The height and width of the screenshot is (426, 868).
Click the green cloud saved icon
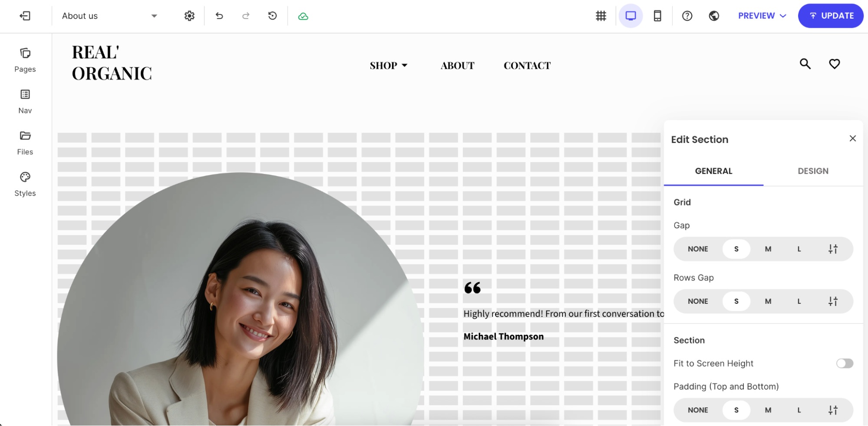click(x=303, y=17)
